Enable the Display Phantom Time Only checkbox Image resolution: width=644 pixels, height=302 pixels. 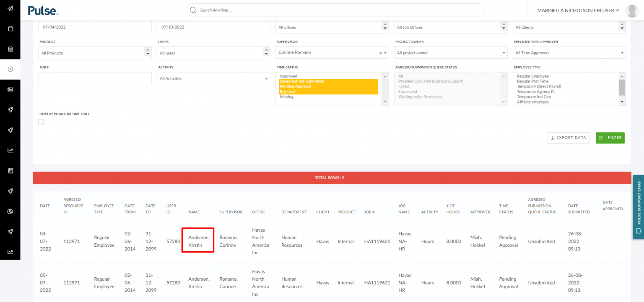(x=41, y=121)
